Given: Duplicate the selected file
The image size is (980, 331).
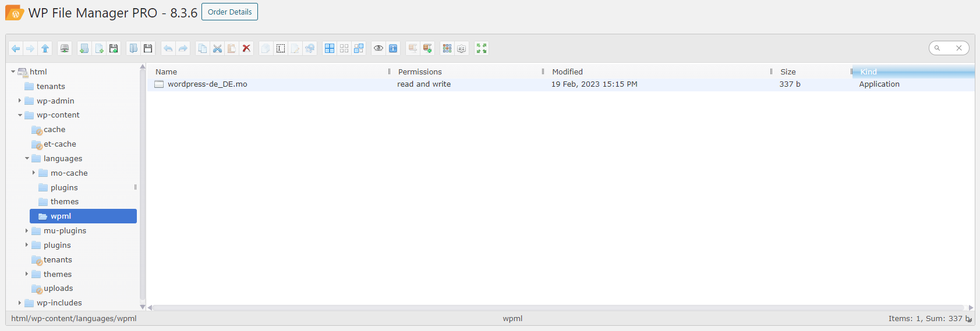Looking at the screenshot, I should [x=266, y=48].
